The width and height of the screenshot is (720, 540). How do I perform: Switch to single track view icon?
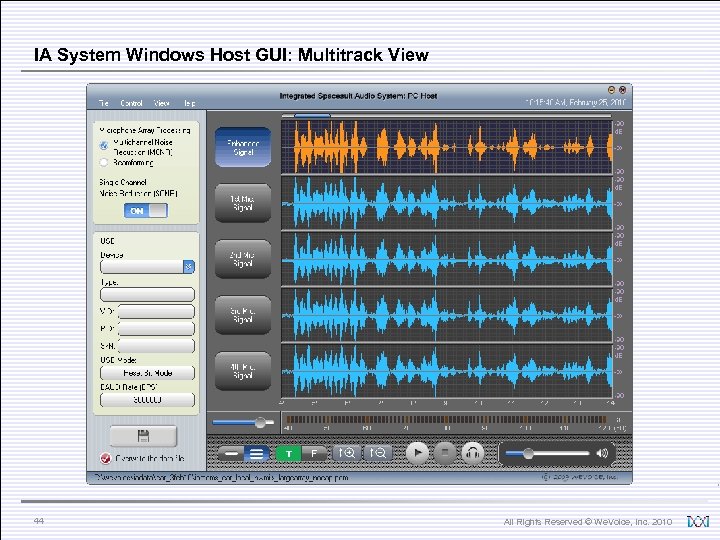coord(231,454)
